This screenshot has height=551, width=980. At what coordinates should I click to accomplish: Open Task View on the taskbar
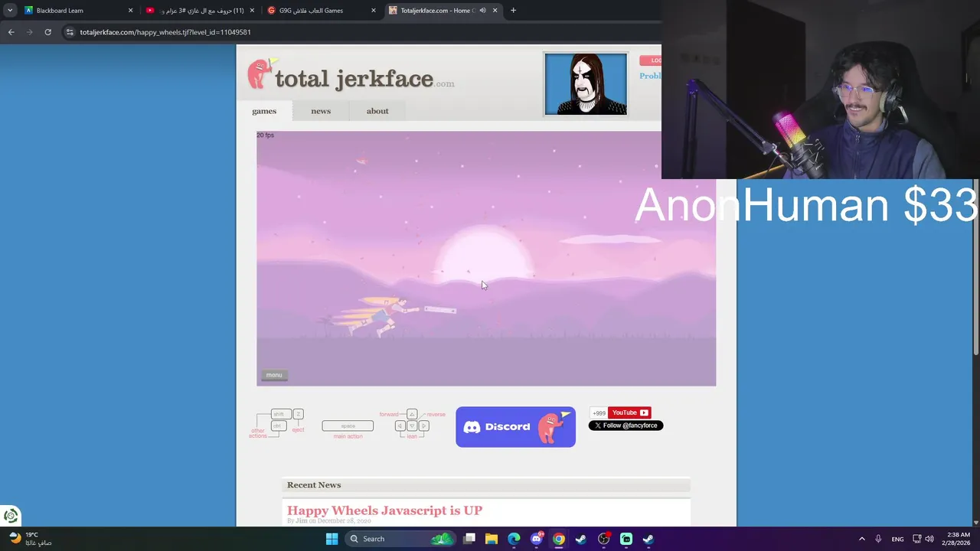(469, 539)
